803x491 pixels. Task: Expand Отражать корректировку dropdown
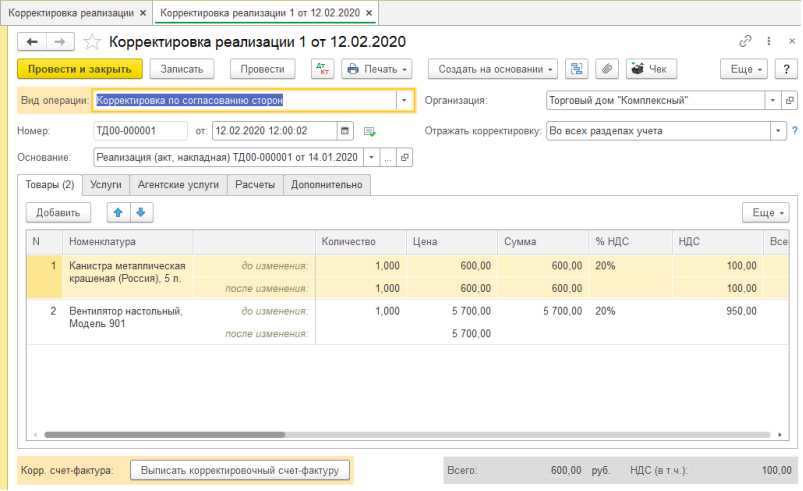pos(778,131)
